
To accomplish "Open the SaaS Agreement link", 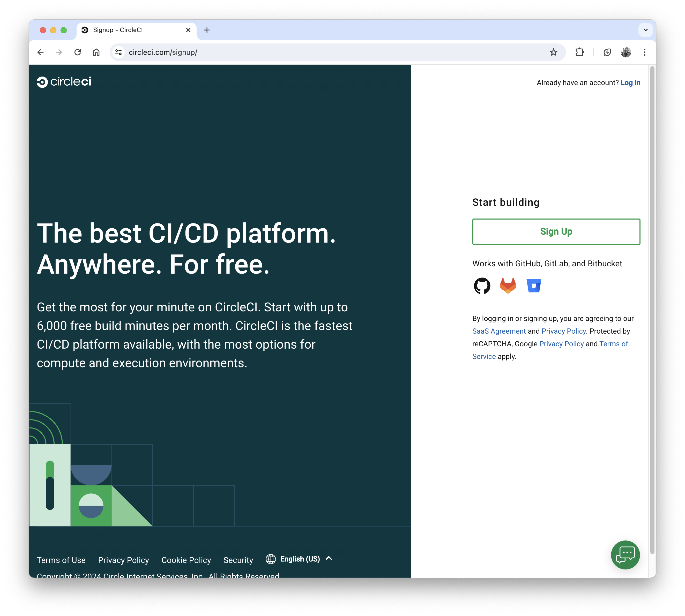I will coord(499,331).
